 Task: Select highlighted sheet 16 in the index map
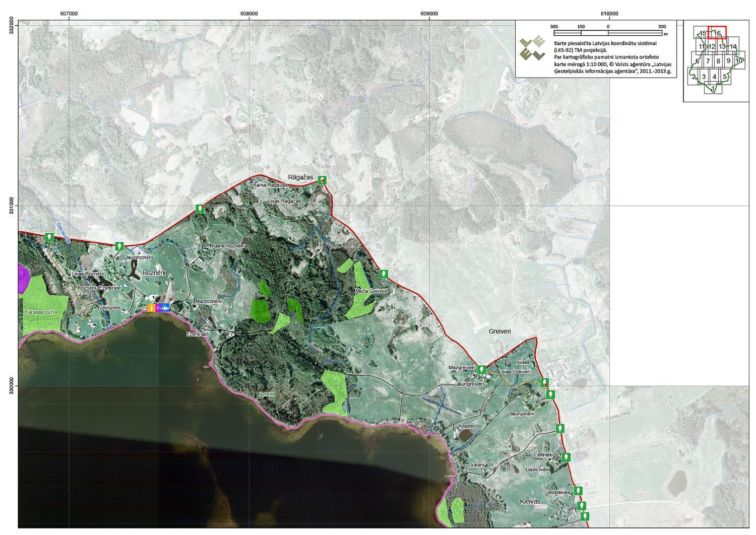[x=717, y=33]
